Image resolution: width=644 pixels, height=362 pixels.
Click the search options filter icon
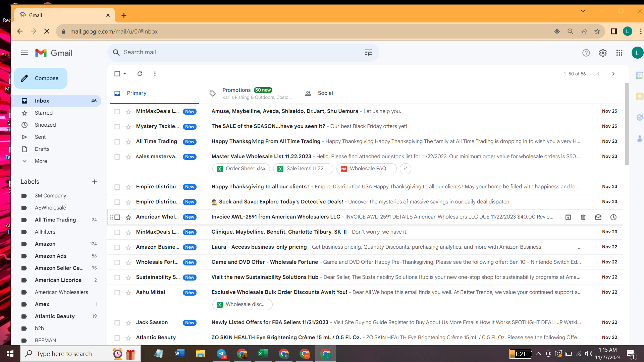click(368, 52)
